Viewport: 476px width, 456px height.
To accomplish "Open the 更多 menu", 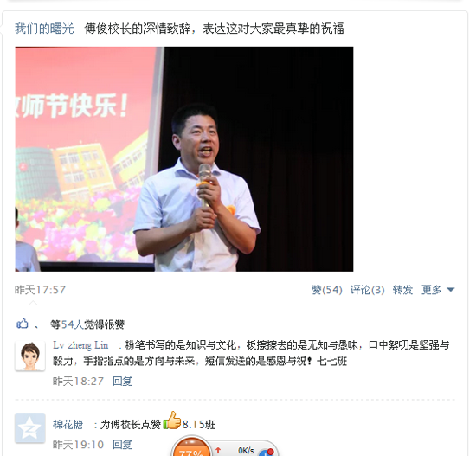I will pyautogui.click(x=431, y=290).
